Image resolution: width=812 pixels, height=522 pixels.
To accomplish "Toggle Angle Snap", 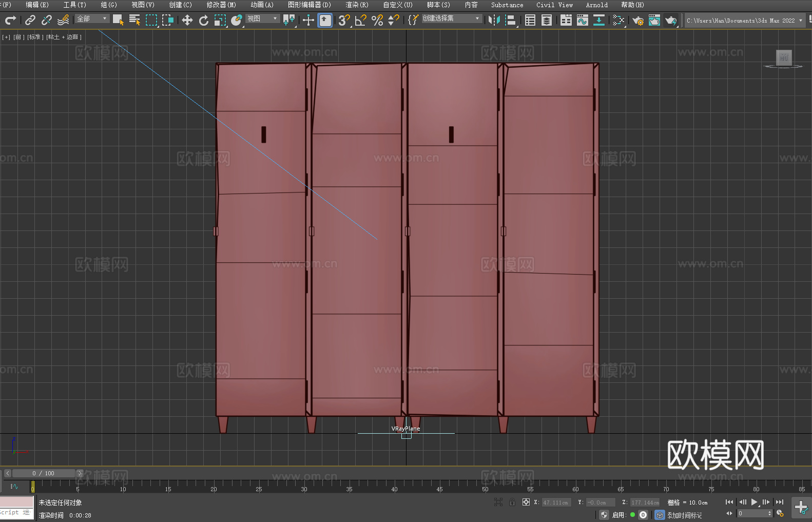I will pos(361,20).
